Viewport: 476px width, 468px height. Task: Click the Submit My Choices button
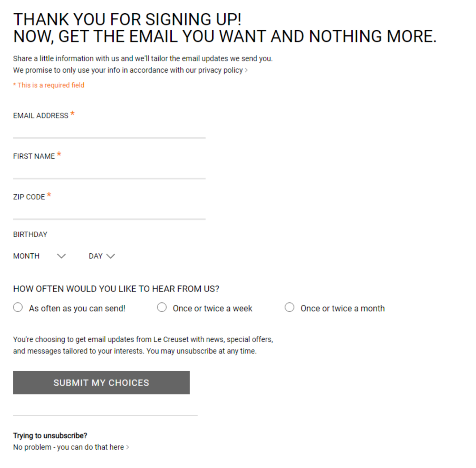[x=101, y=382]
